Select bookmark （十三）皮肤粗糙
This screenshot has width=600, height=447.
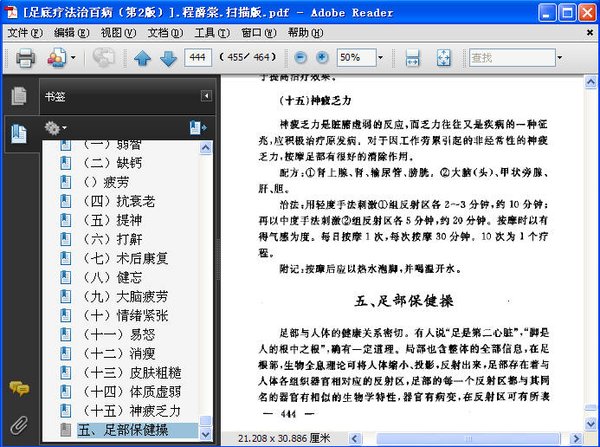tap(131, 373)
